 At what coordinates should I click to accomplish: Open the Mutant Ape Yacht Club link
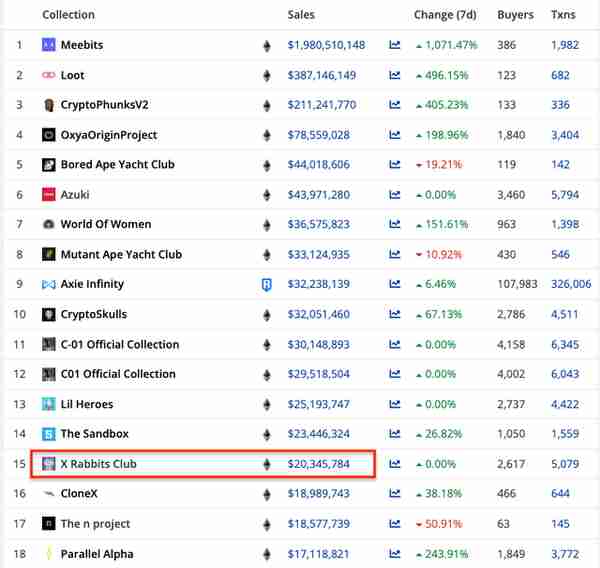pyautogui.click(x=121, y=255)
